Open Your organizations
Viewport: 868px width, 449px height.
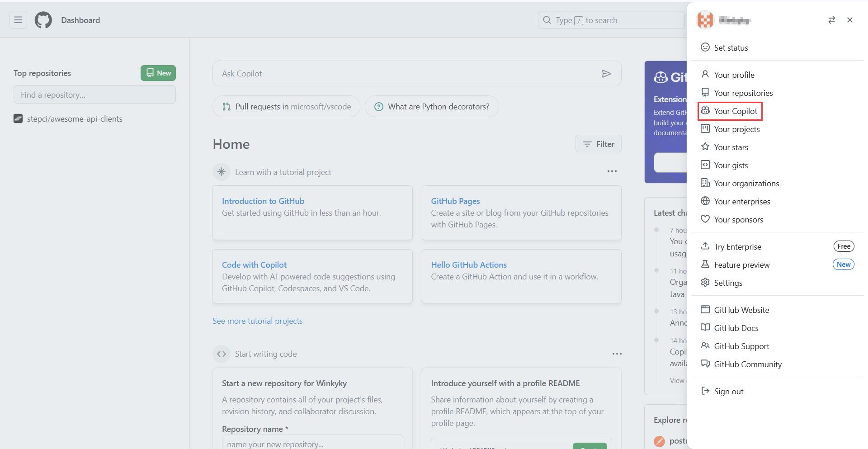(777, 183)
